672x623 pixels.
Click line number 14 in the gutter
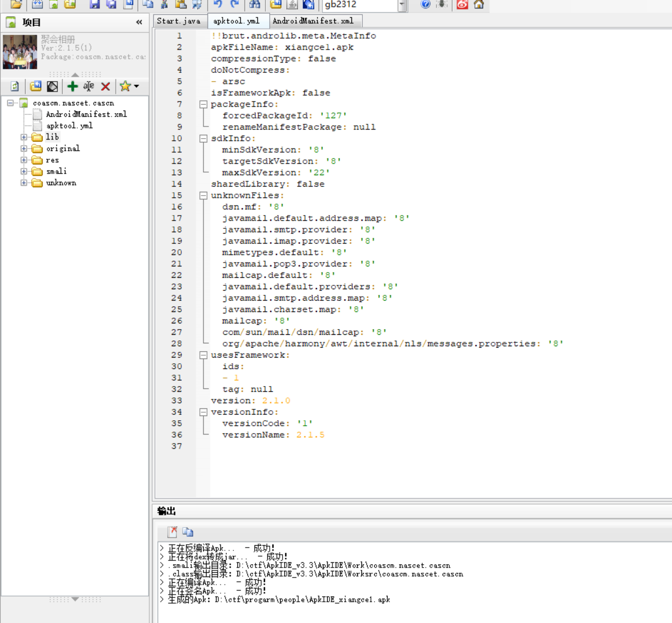[x=177, y=184]
